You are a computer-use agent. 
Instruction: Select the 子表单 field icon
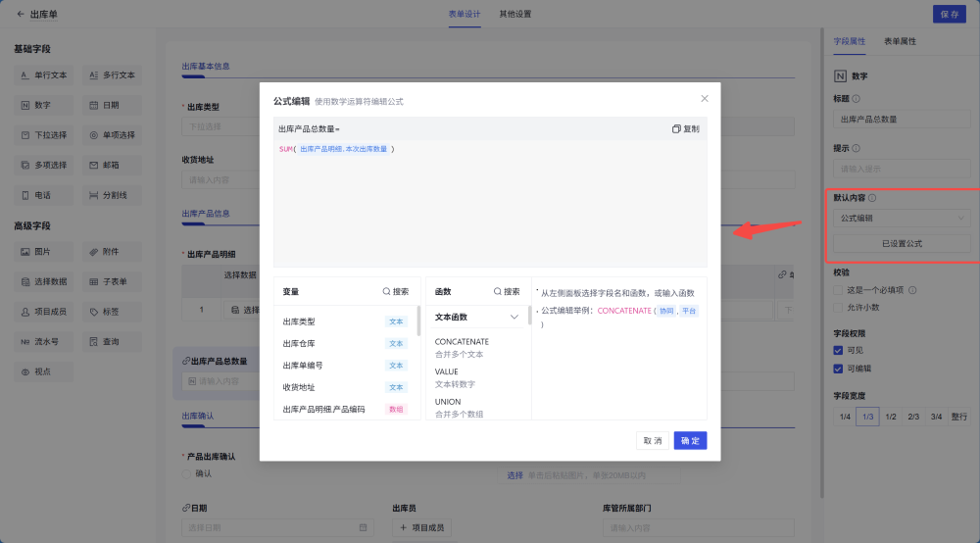[x=94, y=282]
